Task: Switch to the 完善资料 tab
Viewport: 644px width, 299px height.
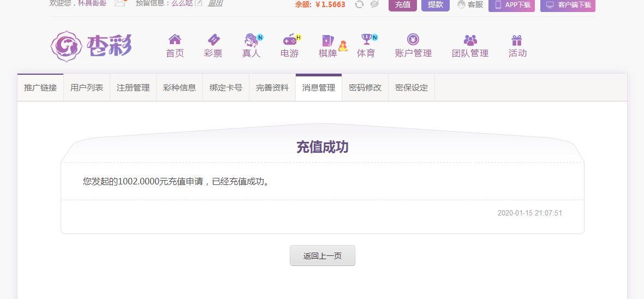Action: (x=272, y=87)
